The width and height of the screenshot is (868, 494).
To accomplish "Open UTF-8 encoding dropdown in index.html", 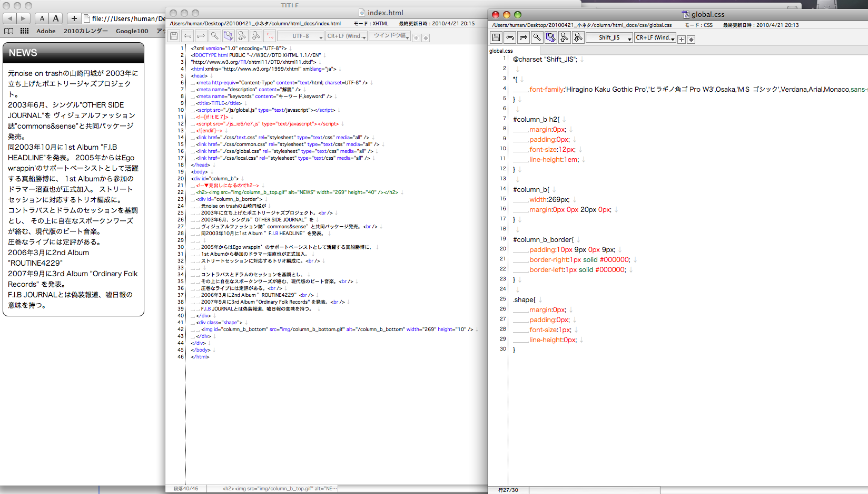I will 301,36.
